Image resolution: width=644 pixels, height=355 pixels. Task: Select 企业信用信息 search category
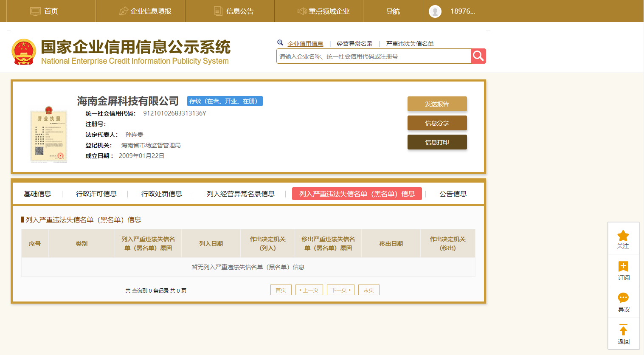coord(305,44)
